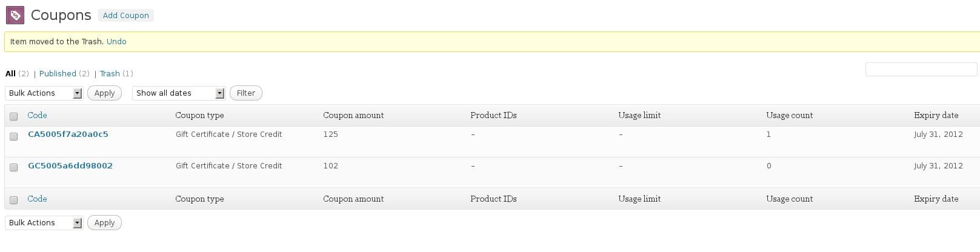
Task: Open coupon GC5005a6dd98002
Action: click(70, 166)
